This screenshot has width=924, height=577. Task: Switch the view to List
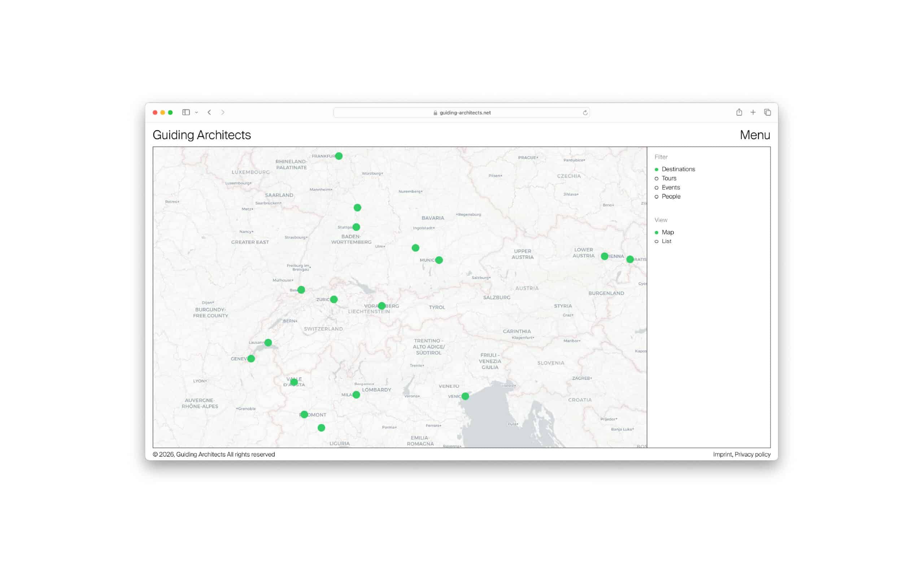pos(666,241)
